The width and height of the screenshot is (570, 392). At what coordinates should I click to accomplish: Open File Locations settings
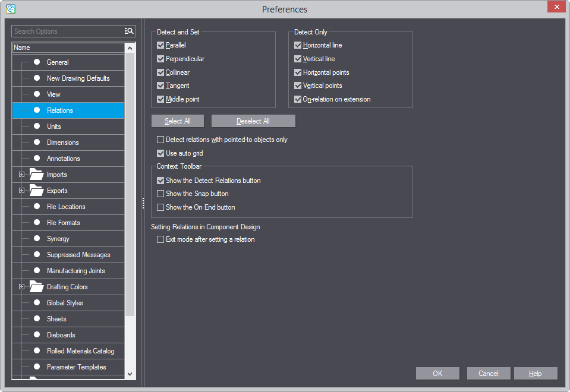coord(68,207)
